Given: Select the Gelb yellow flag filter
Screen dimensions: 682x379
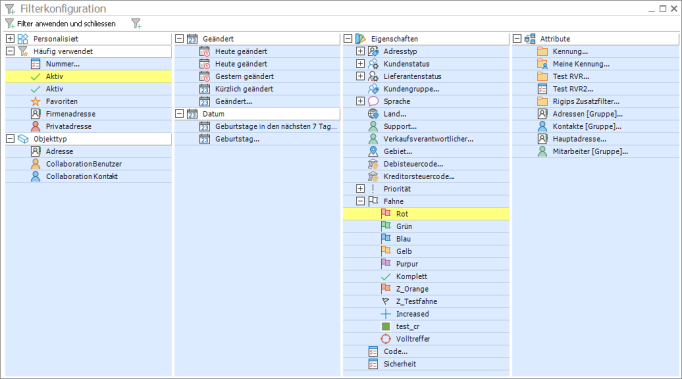Looking at the screenshot, I should (426, 252).
